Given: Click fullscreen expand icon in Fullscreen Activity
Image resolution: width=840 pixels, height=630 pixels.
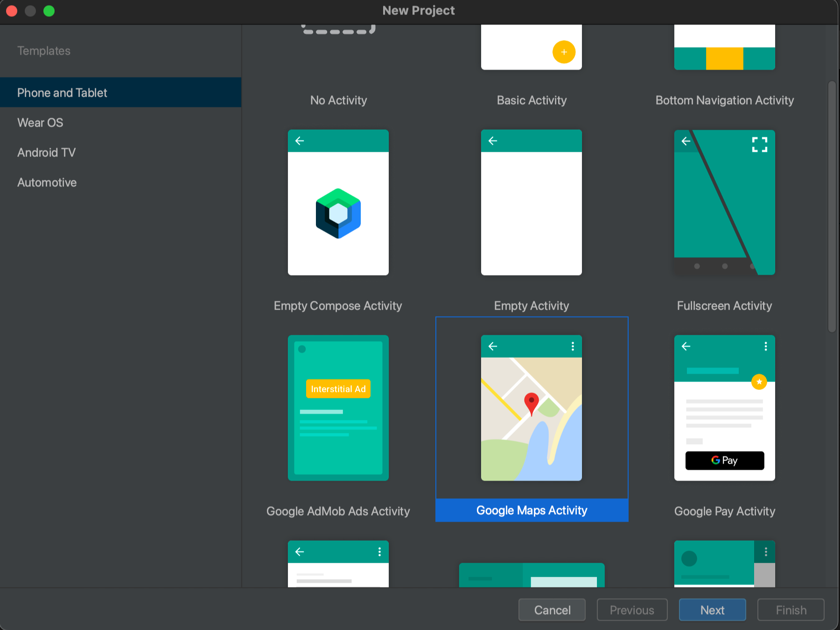Looking at the screenshot, I should [760, 144].
